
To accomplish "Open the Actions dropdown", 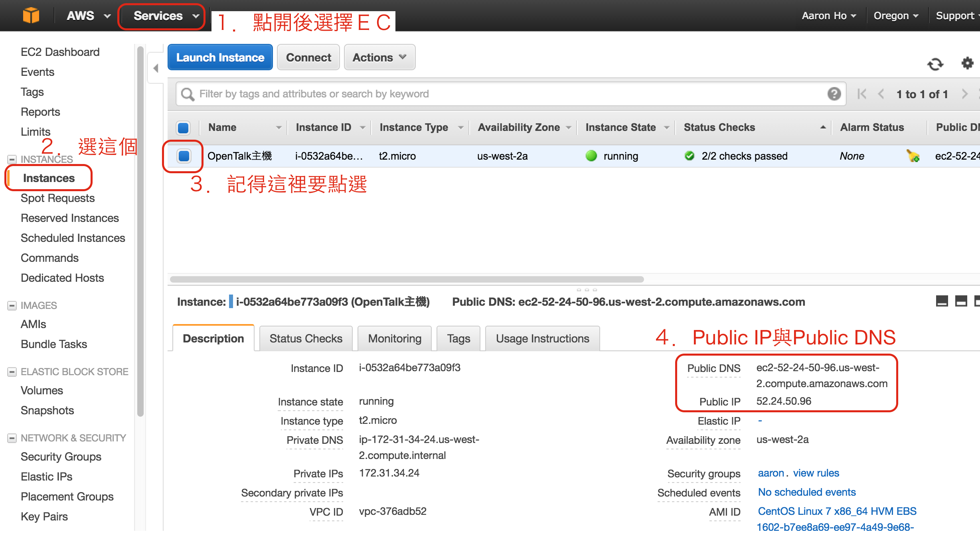I will [379, 57].
